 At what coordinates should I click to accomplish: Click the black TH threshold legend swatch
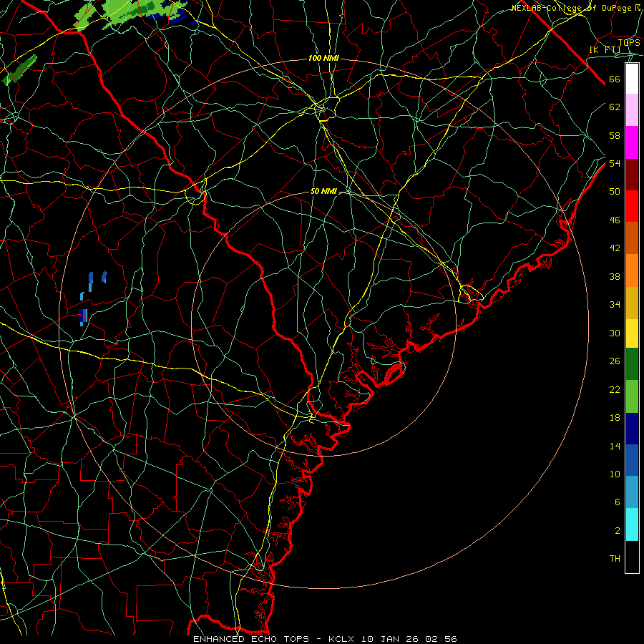[x=632, y=557]
